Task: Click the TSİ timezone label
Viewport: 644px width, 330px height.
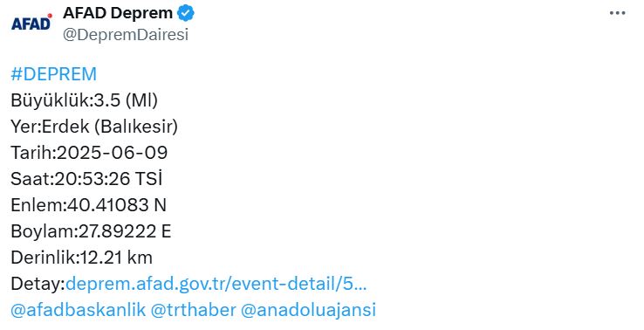Action: pos(148,178)
